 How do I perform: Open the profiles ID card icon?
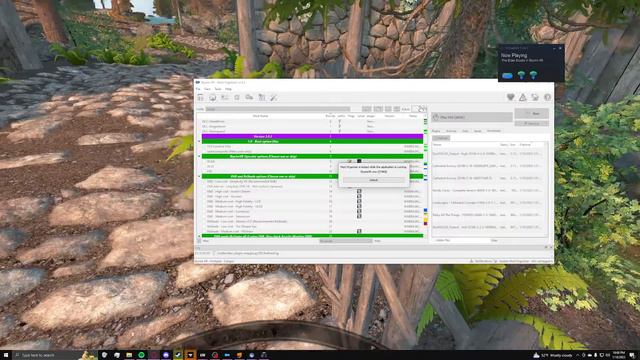(225, 97)
